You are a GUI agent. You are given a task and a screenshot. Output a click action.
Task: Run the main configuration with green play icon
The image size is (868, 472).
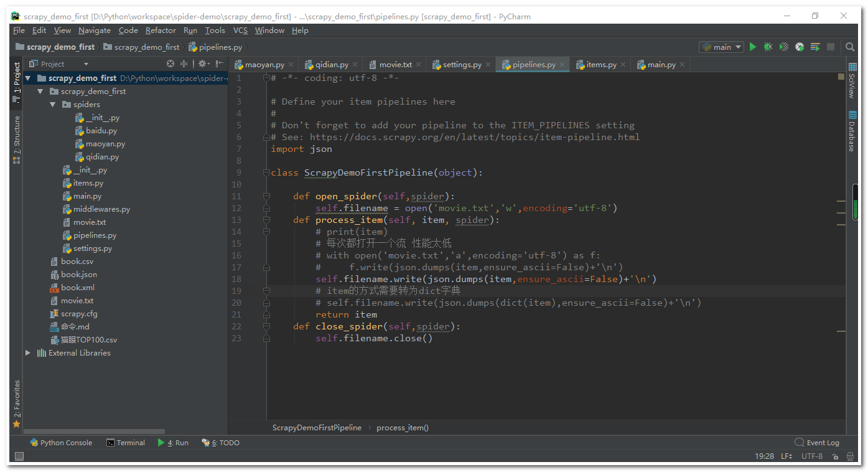point(753,47)
